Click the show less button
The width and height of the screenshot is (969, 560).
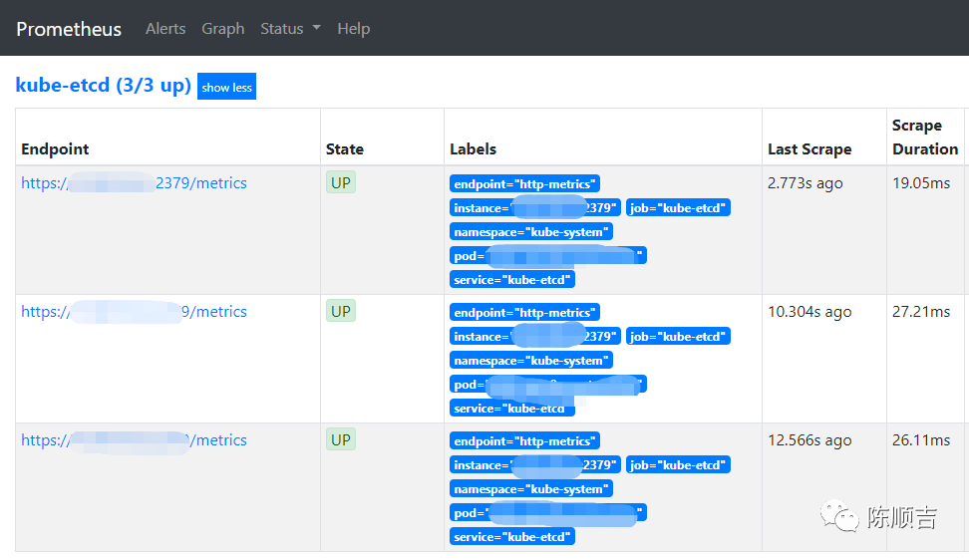226,87
